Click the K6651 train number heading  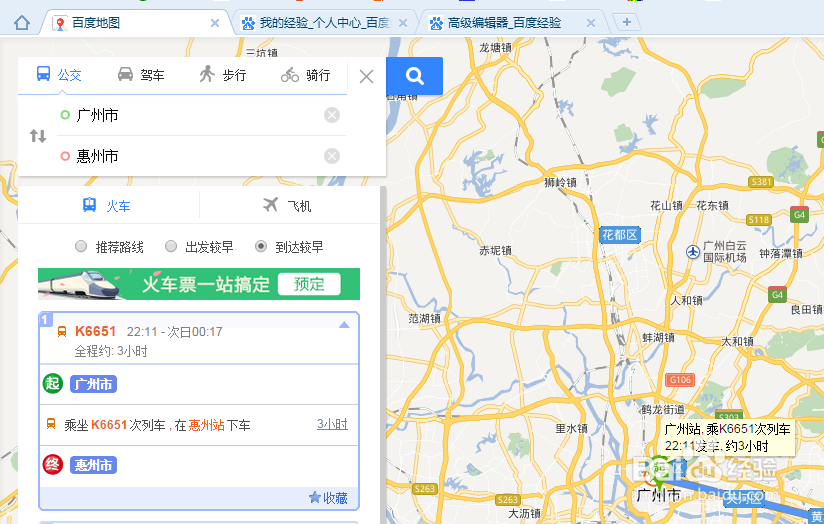(95, 332)
